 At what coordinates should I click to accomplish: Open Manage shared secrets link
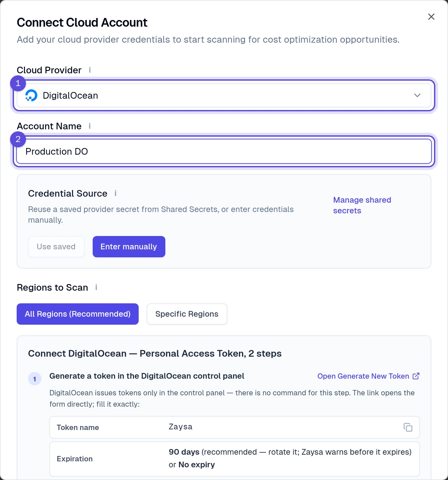[x=362, y=205]
